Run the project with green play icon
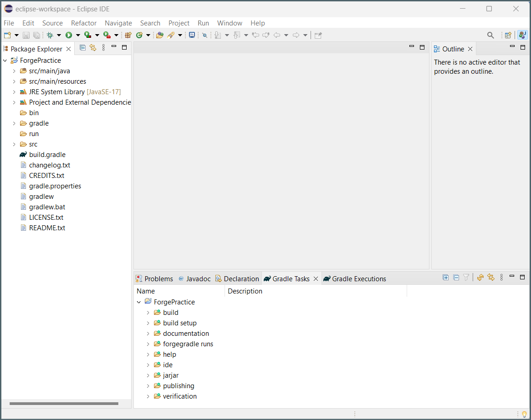 pyautogui.click(x=69, y=35)
